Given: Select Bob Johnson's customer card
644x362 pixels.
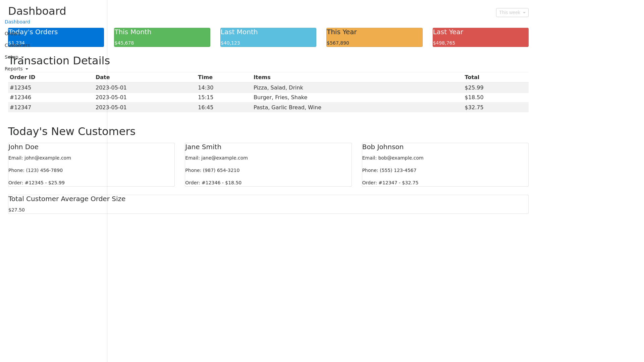Looking at the screenshot, I should 445,165.
